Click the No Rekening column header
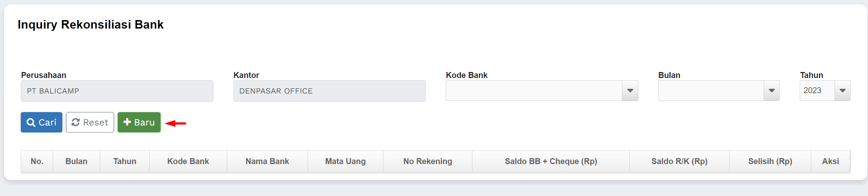 428,161
